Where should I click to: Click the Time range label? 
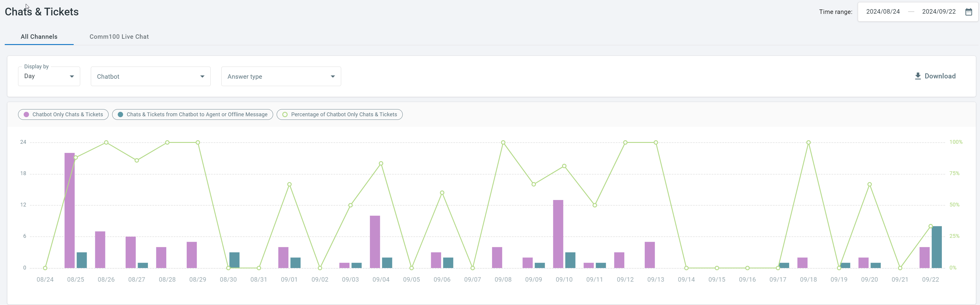point(835,12)
